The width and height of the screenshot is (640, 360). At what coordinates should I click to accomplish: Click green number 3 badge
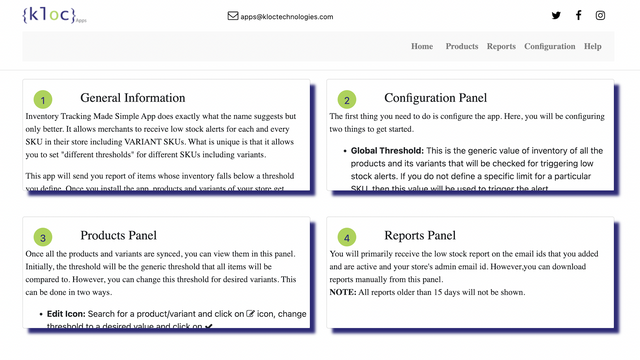[x=43, y=237]
